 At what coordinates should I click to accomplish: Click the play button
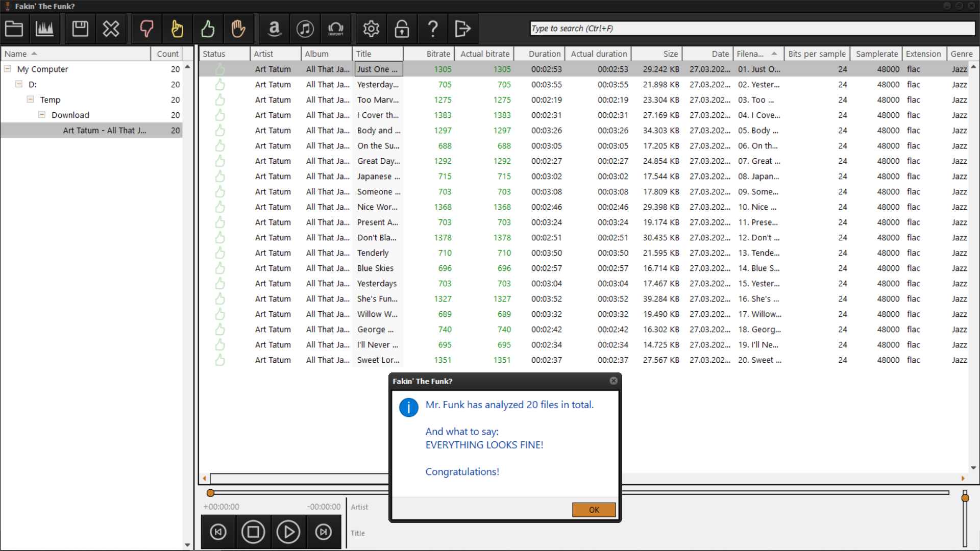(x=288, y=532)
